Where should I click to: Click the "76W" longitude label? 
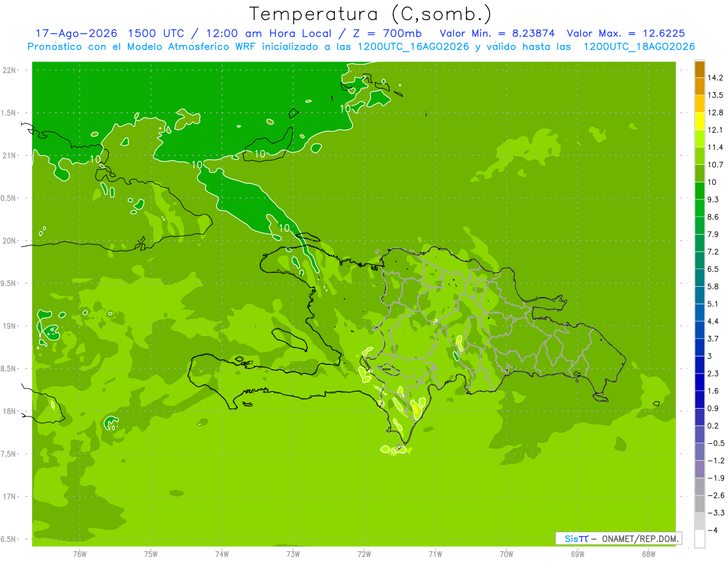click(x=79, y=554)
